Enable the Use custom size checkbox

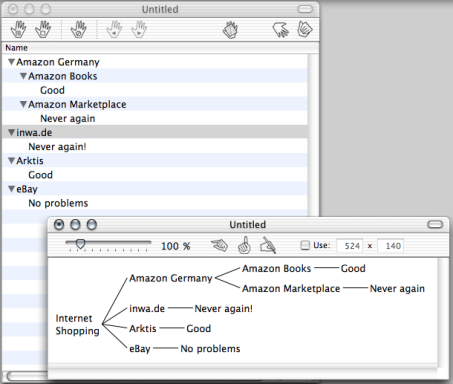(x=305, y=245)
